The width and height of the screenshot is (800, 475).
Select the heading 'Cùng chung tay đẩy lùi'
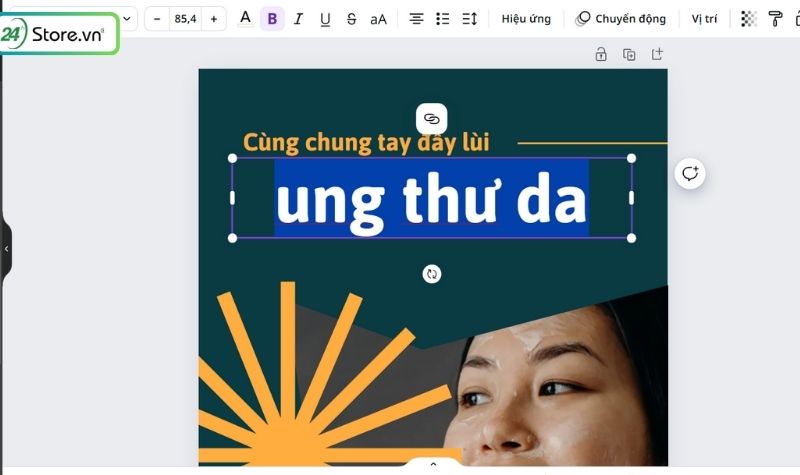pyautogui.click(x=366, y=143)
